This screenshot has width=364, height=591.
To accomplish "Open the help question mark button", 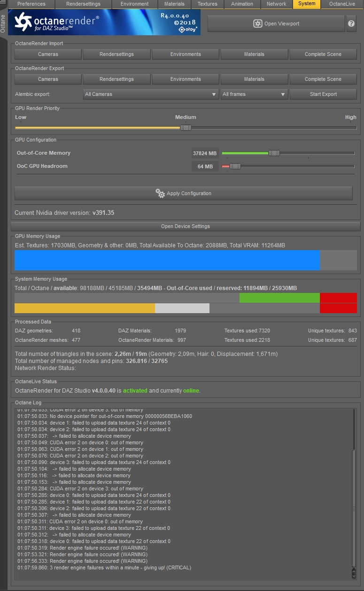I will (x=351, y=24).
